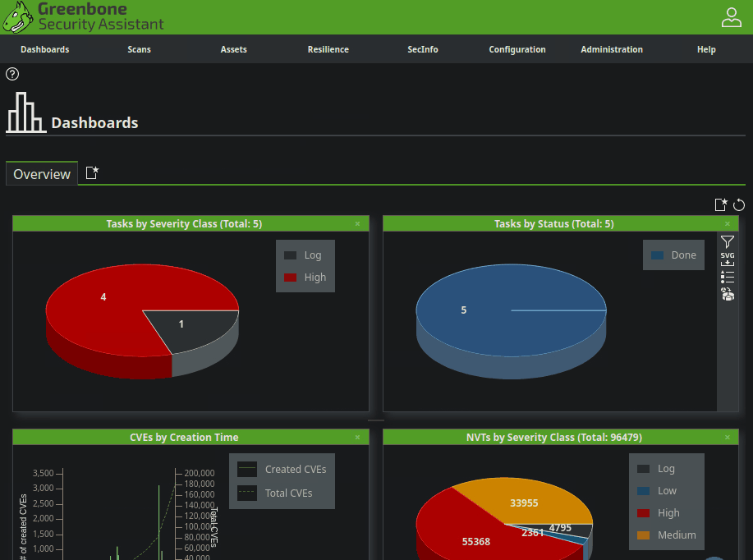This screenshot has height=560, width=753.
Task: Toggle 2D/3D pie view on Tasks by Status
Action: coord(728,295)
